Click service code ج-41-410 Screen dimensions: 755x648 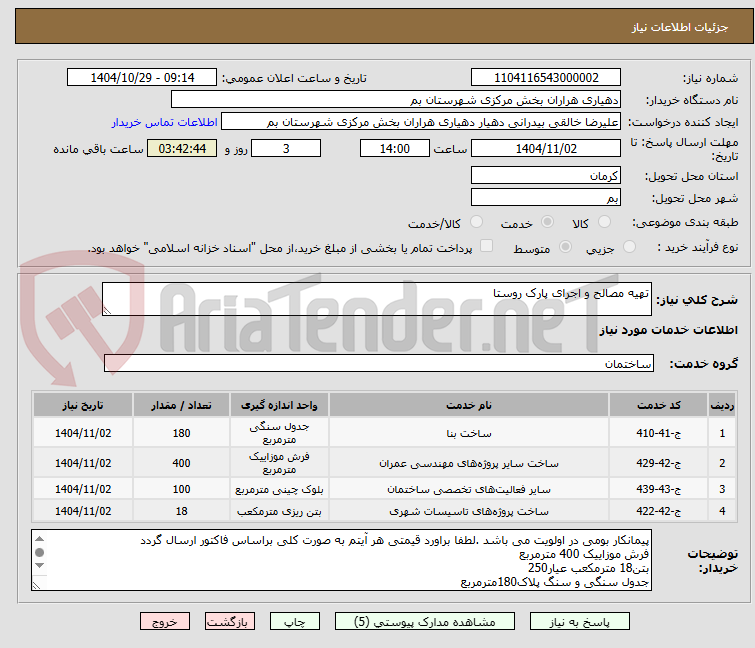pos(658,433)
